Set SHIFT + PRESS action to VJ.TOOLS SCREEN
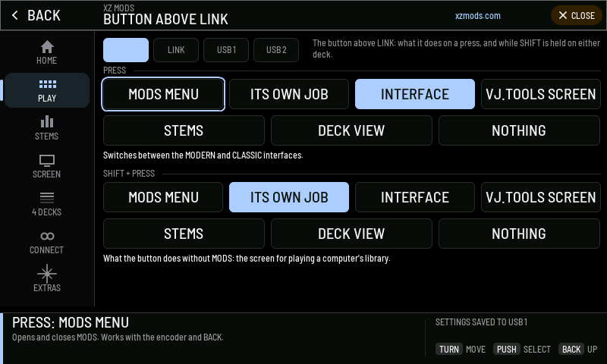Viewport: 607px width, 364px height. [541, 197]
